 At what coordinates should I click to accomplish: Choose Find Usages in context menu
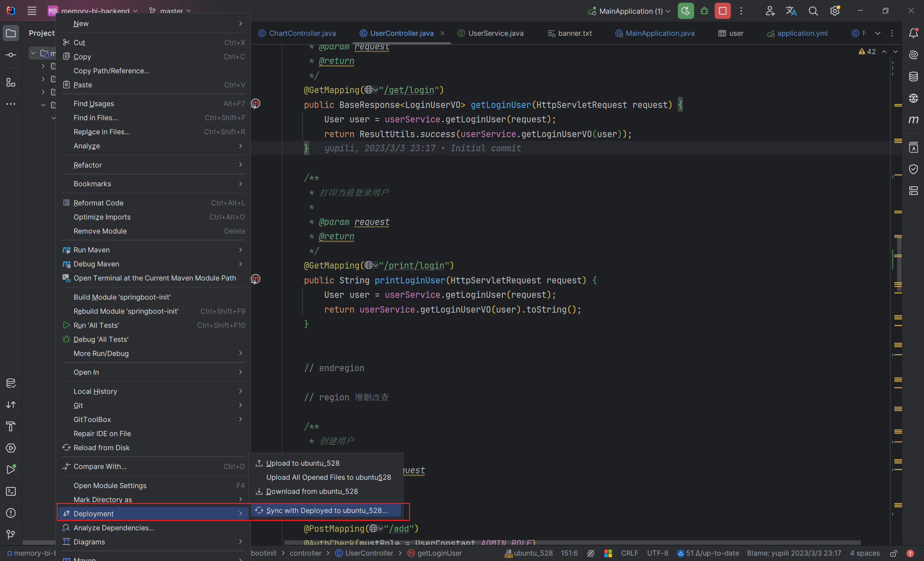(153, 104)
